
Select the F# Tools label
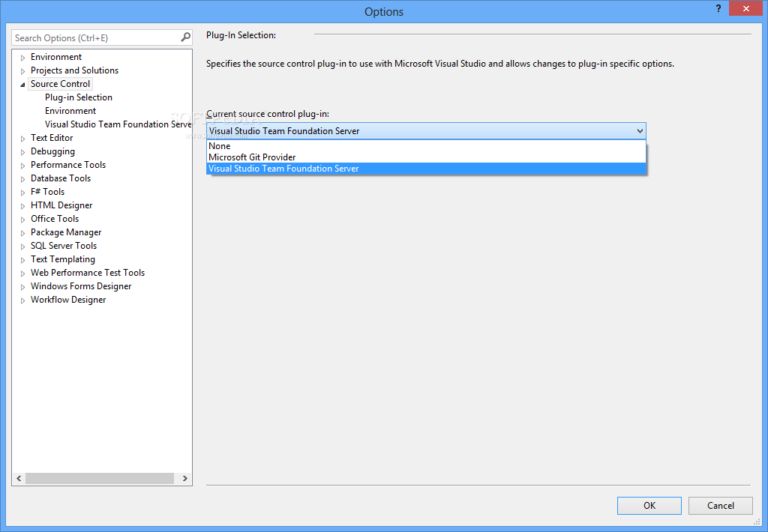coord(47,191)
